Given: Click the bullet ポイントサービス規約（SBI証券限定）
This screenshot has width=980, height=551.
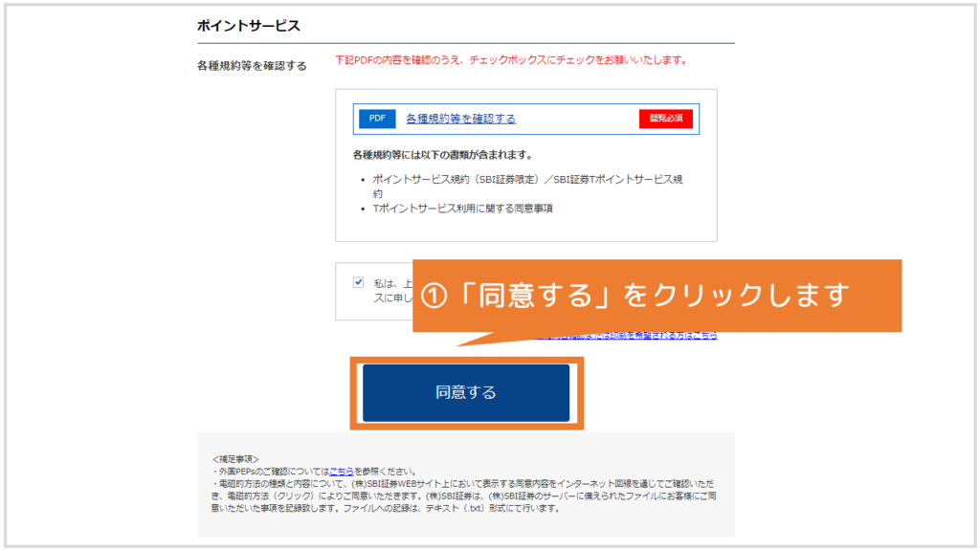Looking at the screenshot, I should [x=527, y=187].
